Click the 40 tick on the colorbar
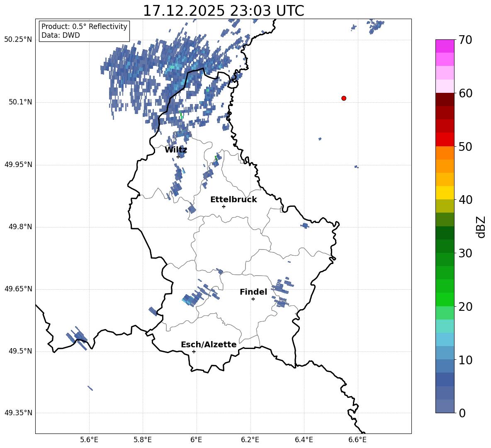The width and height of the screenshot is (491, 448). [x=465, y=200]
